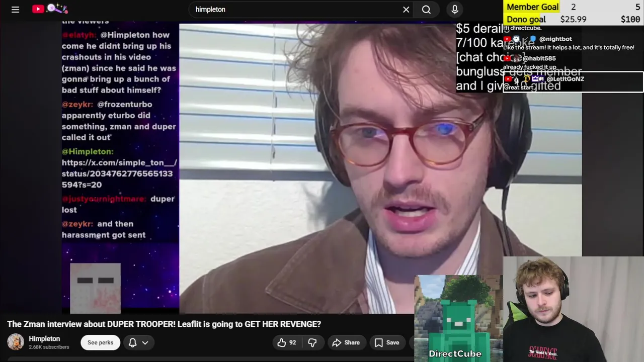Image resolution: width=644 pixels, height=362 pixels.
Task: Click the x.com link in stream chat
Action: [119, 173]
